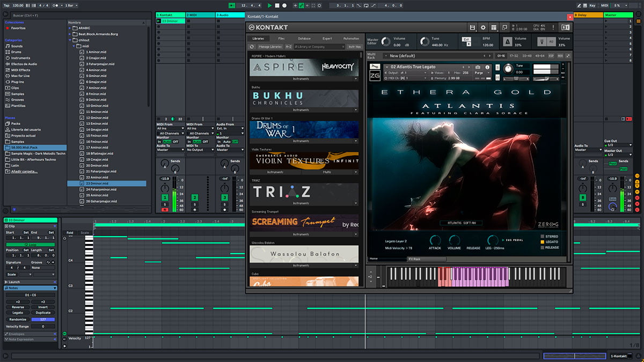Switch to the Expert tab in Kontakt
This screenshot has height=362, width=644.
click(327, 39)
